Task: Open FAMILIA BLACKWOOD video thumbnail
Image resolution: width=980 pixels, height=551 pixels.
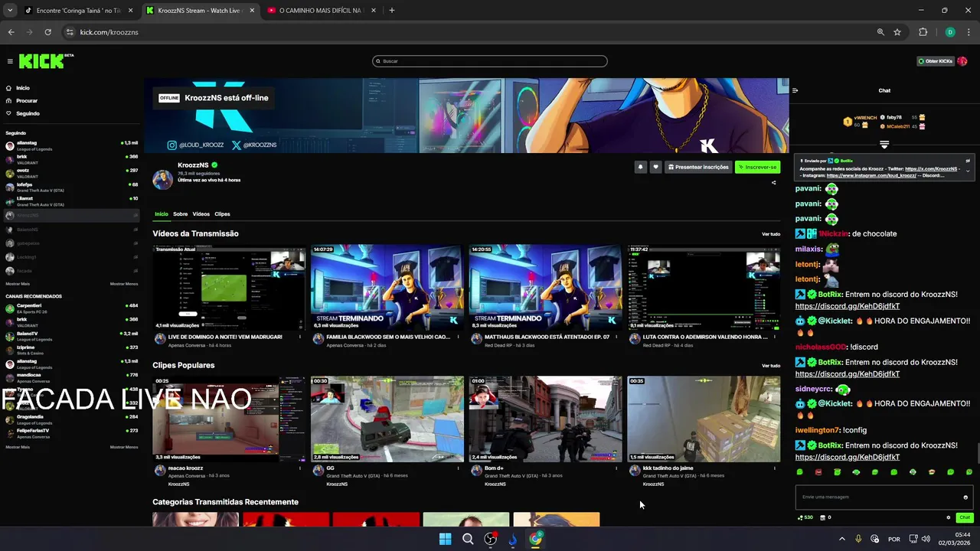Action: 387,288
